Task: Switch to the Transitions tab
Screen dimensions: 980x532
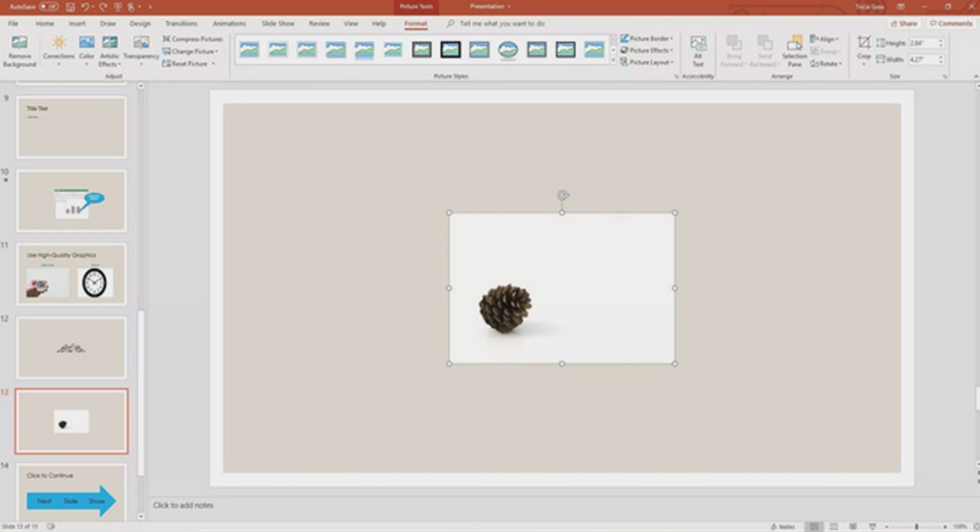Action: pyautogui.click(x=181, y=23)
